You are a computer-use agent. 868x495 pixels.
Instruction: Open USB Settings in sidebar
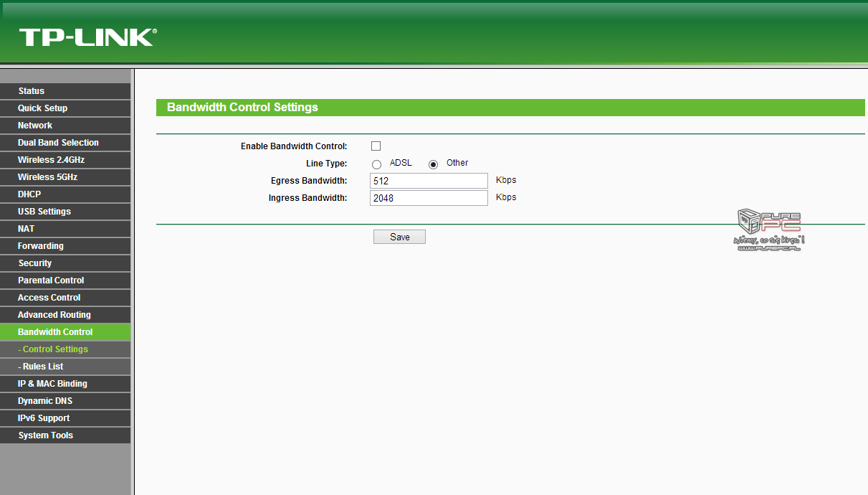(44, 212)
